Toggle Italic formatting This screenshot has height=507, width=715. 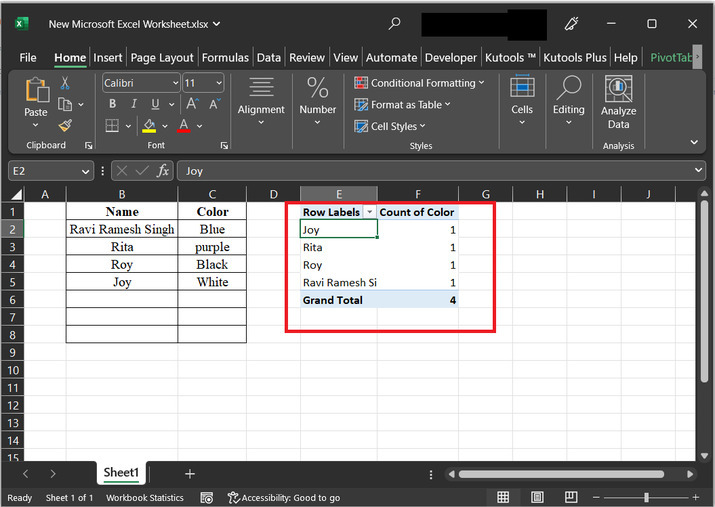point(134,104)
